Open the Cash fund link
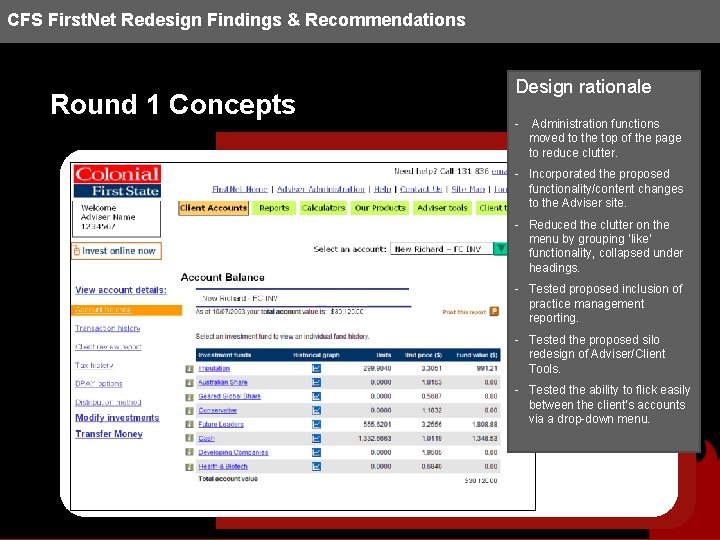The width and height of the screenshot is (720, 540). click(206, 439)
